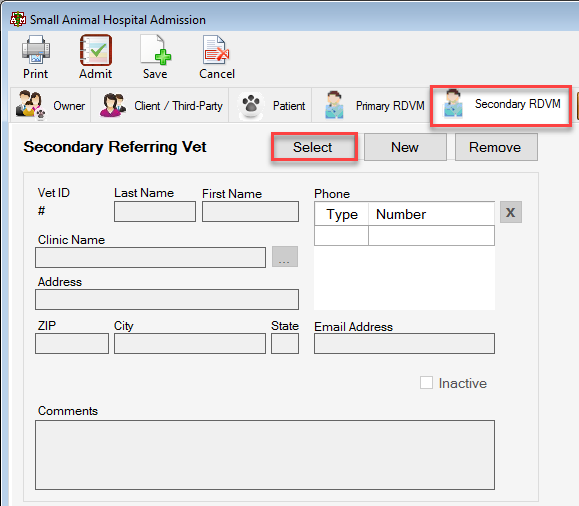
Task: Click the Remove vet button
Action: pos(496,147)
